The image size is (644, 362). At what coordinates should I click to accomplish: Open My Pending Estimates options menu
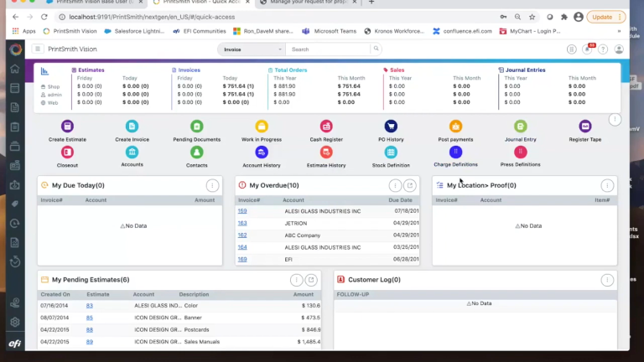(296, 280)
